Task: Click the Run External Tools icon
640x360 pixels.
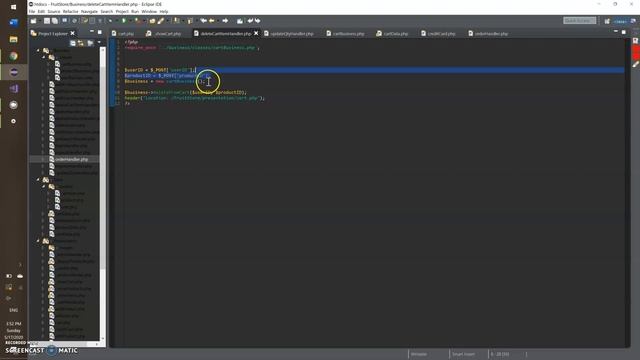Action: (137, 21)
